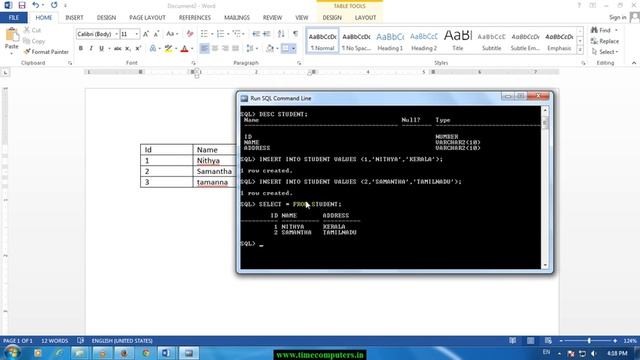Screen dimensions: 640x360
Task: Shrink font size with the smaller A icon
Action: (x=156, y=34)
